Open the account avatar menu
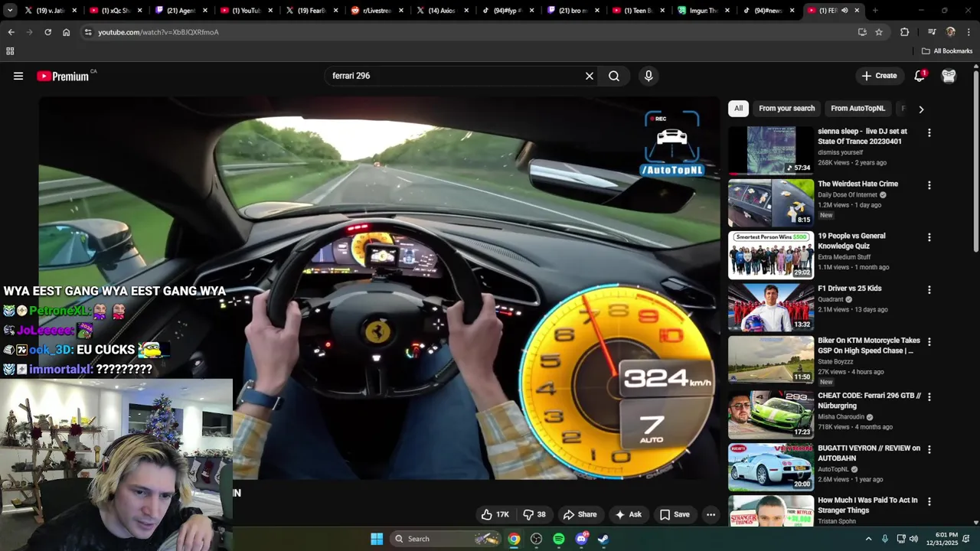Screen dimensions: 980x551 tap(949, 76)
